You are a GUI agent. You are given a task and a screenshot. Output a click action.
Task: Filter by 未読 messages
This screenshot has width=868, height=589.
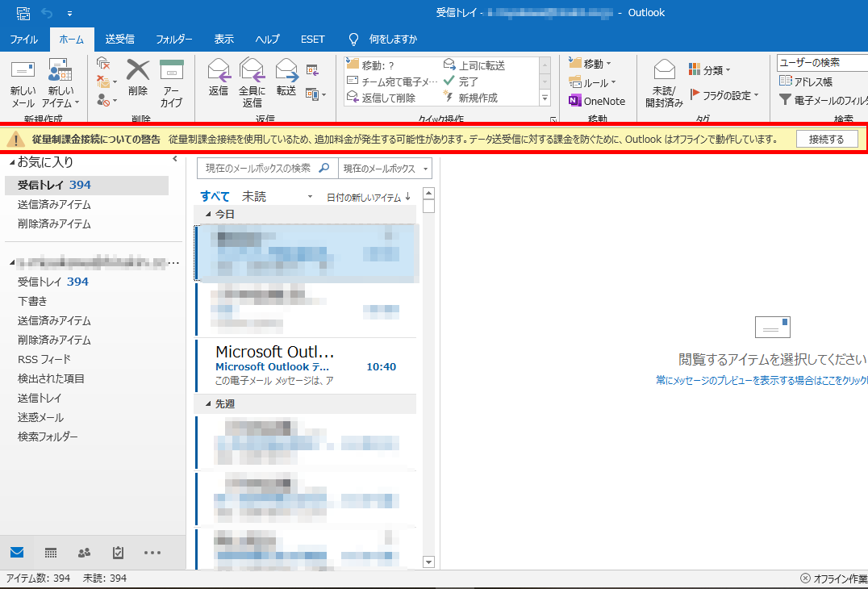click(254, 197)
